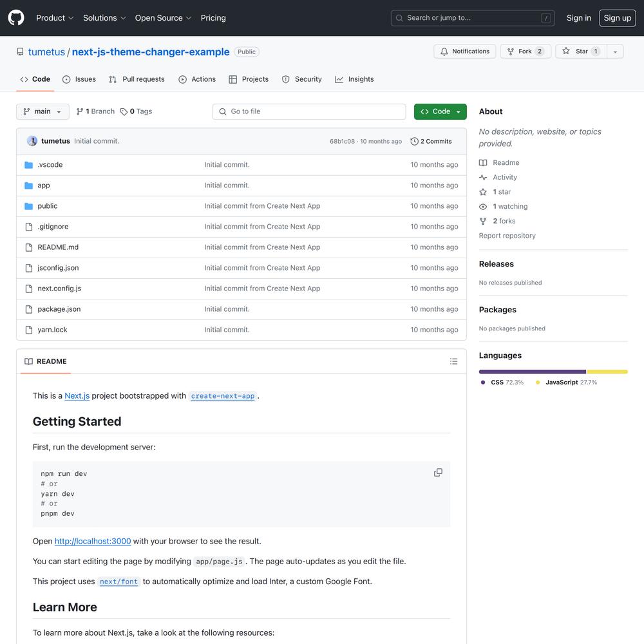644x644 pixels.
Task: Click the README.md file icon
Action: pos(29,247)
